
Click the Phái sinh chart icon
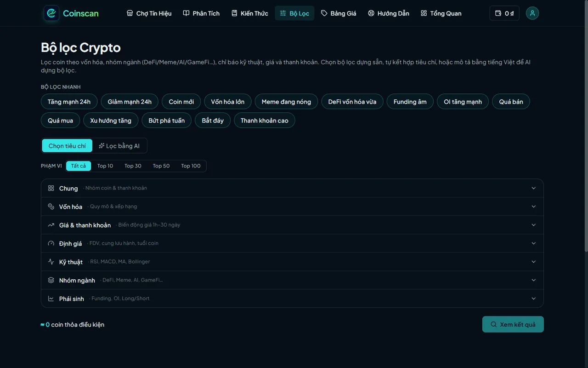click(51, 299)
